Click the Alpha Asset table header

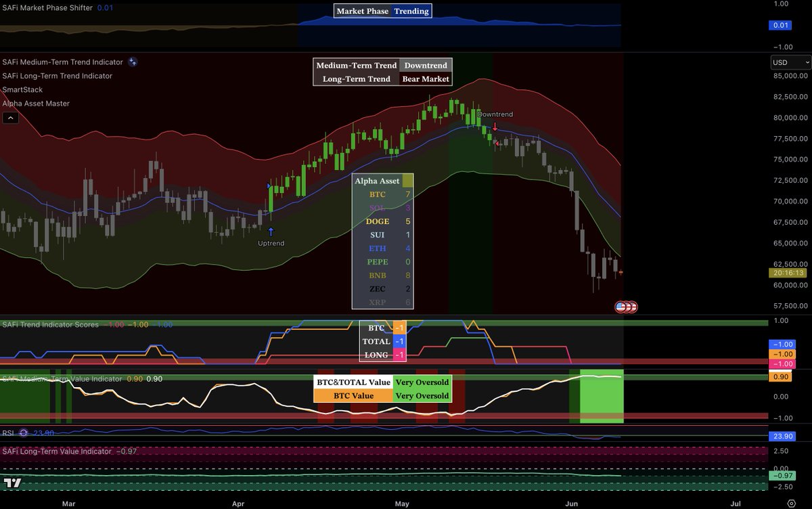pos(377,181)
